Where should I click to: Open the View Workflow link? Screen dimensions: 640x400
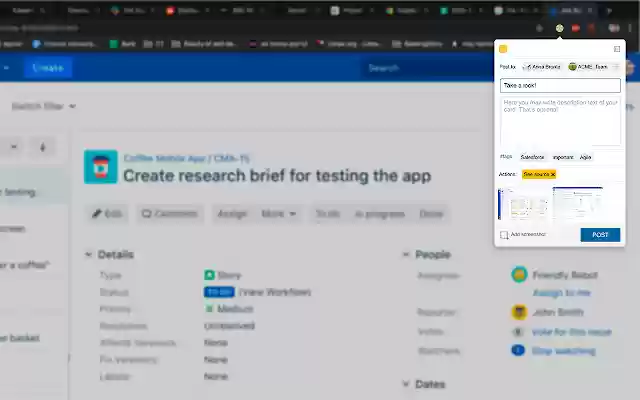pos(275,292)
